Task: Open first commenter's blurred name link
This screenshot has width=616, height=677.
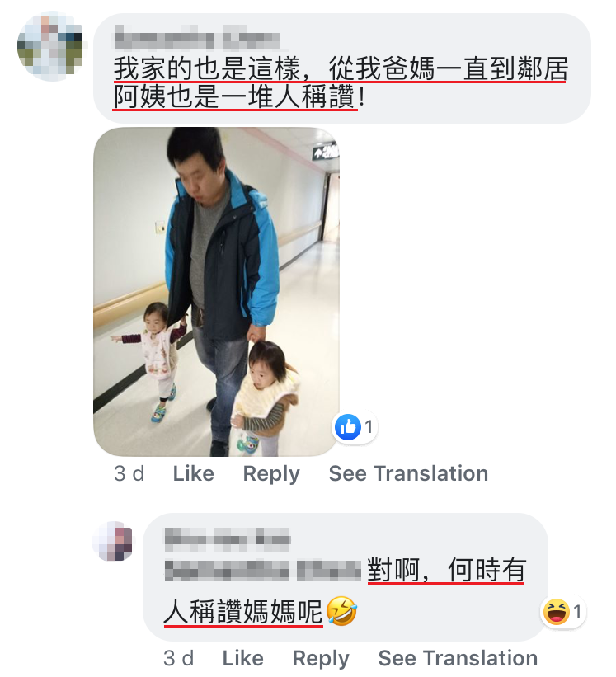Action: [x=198, y=37]
